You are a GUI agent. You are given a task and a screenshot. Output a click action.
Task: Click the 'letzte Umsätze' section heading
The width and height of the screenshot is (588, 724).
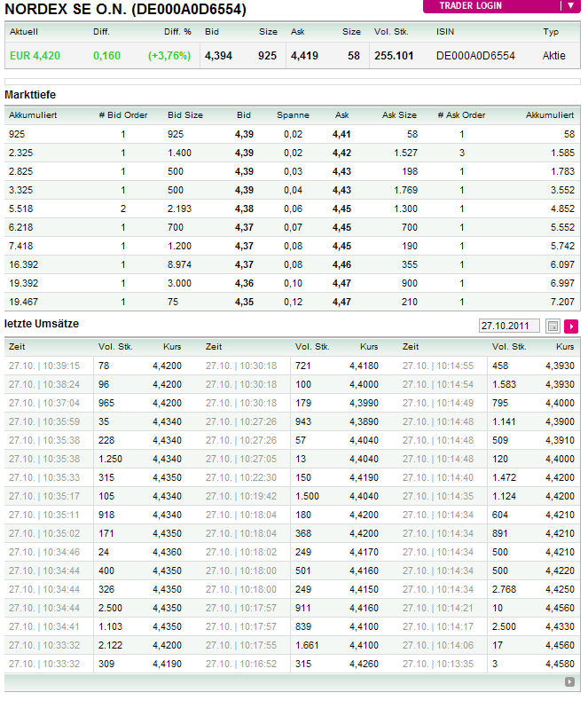[x=42, y=324]
